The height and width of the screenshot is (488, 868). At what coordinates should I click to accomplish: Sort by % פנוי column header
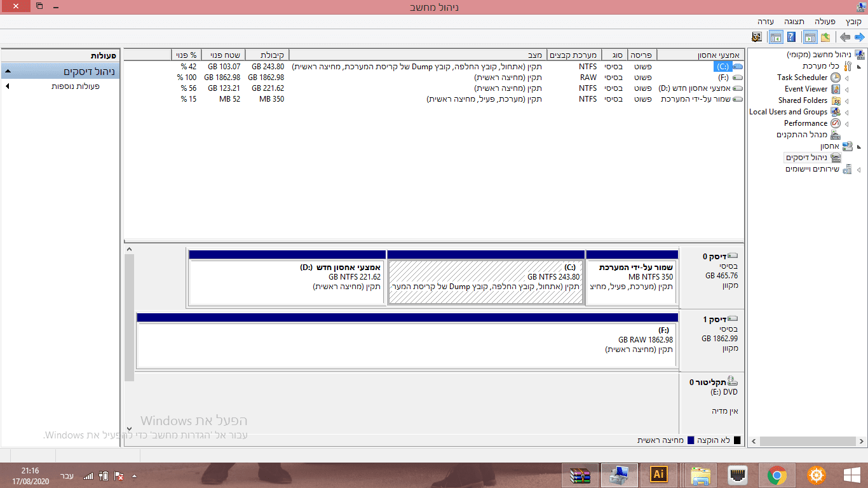pyautogui.click(x=186, y=55)
